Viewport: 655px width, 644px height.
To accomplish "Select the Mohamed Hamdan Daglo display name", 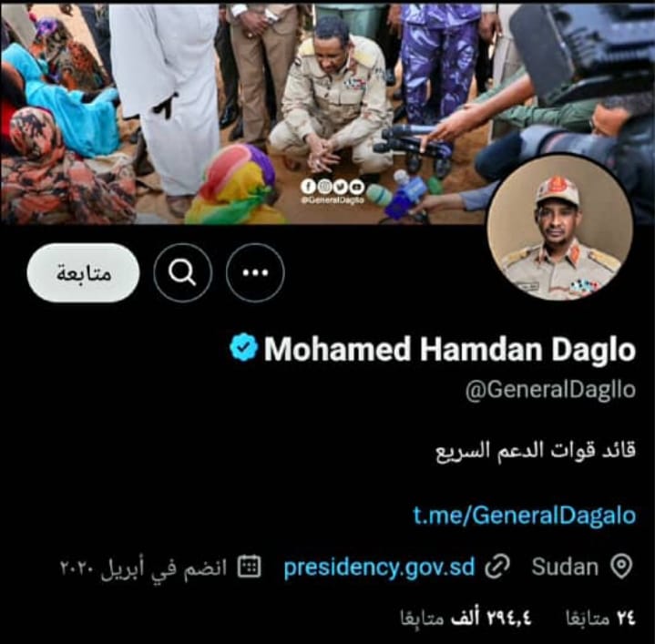I will pyautogui.click(x=449, y=349).
